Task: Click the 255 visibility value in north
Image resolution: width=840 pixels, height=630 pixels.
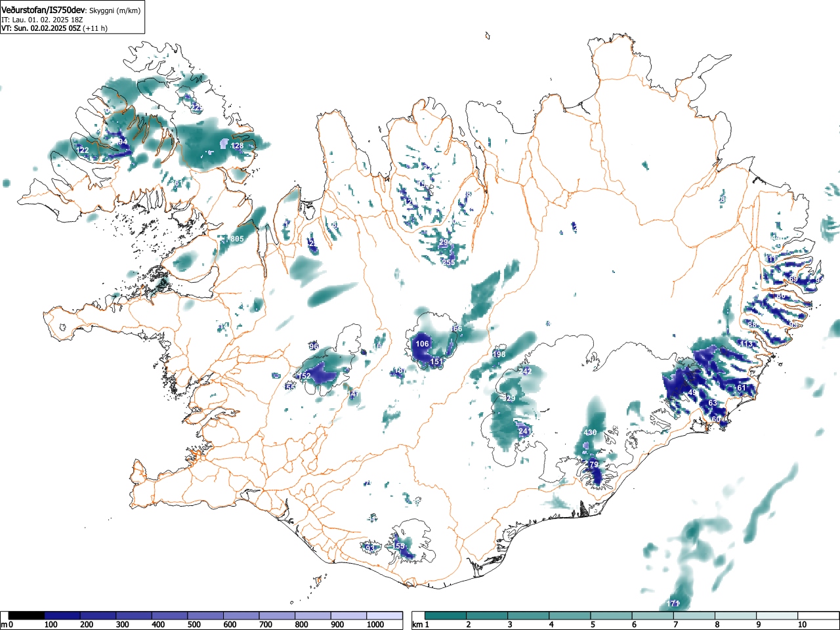Action: click(x=448, y=262)
